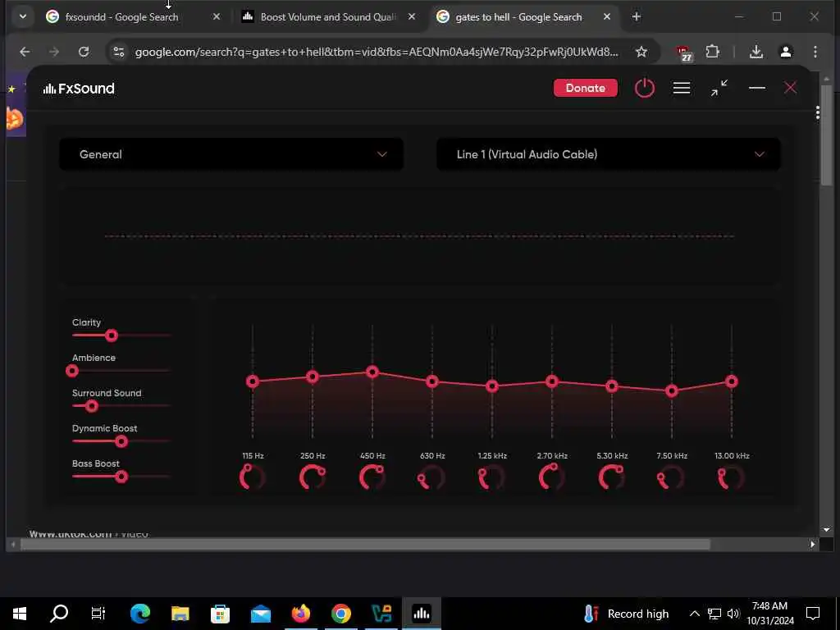Click the 7.50 kHz frequency knob
The width and height of the screenshot is (840, 630).
click(x=671, y=477)
